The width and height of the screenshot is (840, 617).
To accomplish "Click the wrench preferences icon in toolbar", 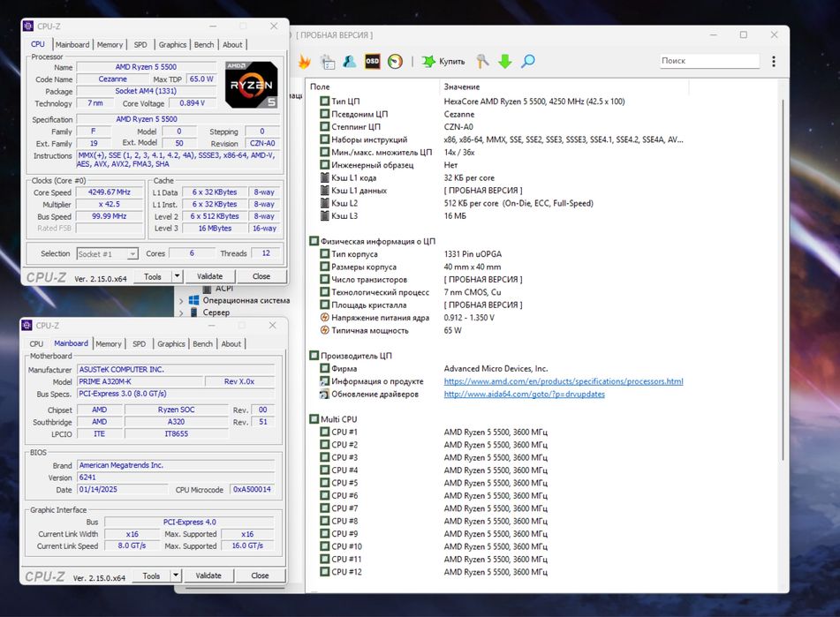I will (482, 62).
